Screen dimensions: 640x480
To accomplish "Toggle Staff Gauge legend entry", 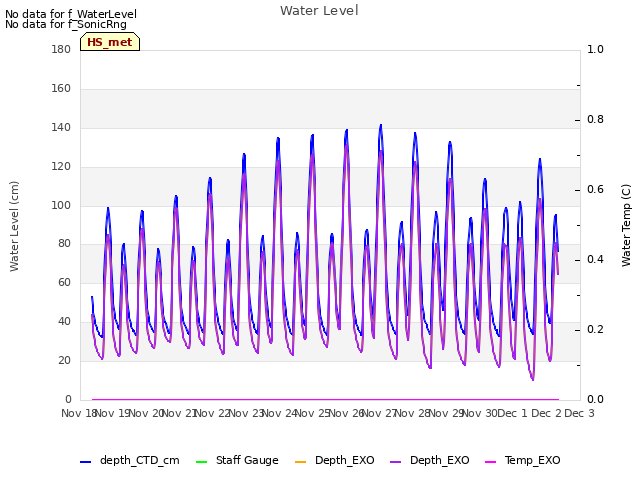I will (237, 460).
